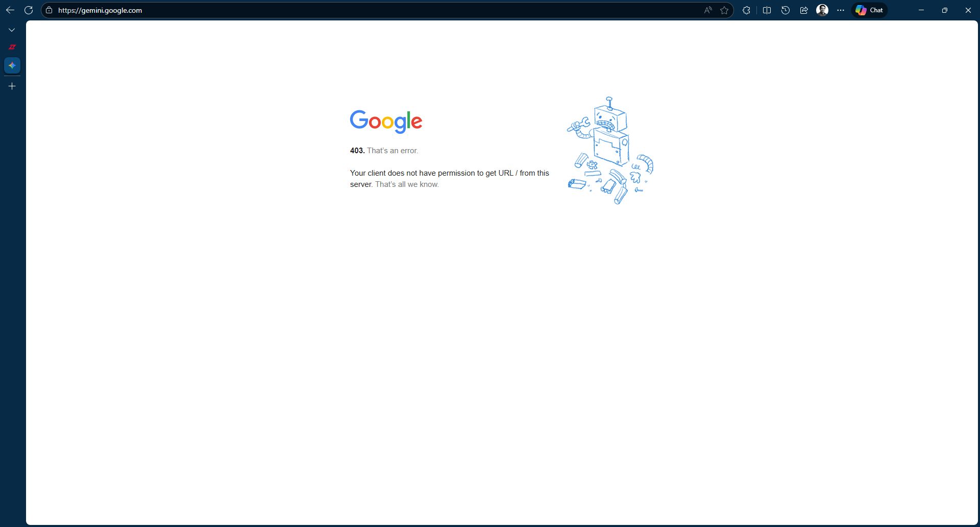Open the Extensions puzzle icon

(746, 10)
